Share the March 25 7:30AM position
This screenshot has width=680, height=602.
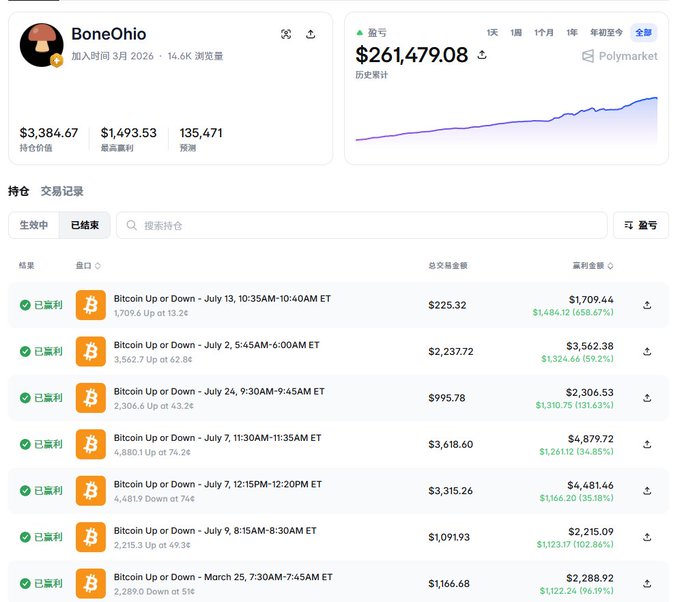647,583
